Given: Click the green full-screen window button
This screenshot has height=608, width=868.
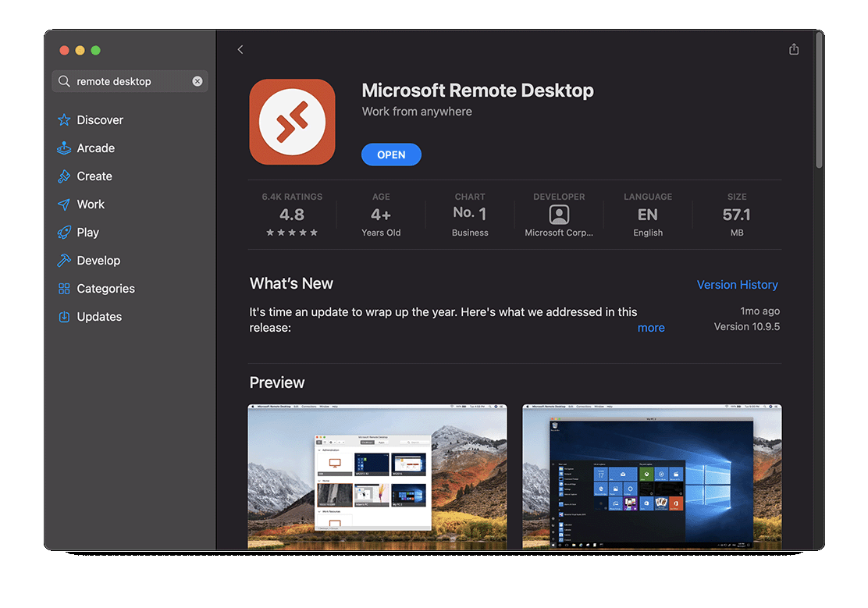Looking at the screenshot, I should coord(96,51).
